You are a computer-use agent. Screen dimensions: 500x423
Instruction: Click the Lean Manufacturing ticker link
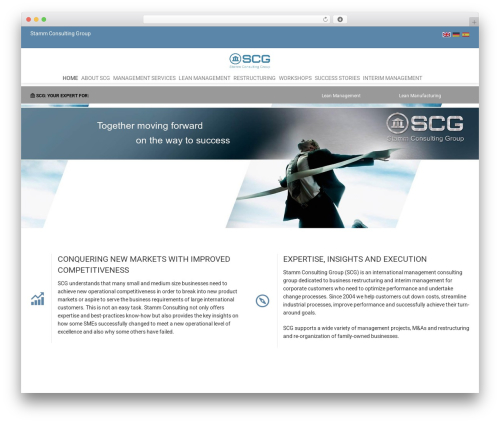point(420,96)
